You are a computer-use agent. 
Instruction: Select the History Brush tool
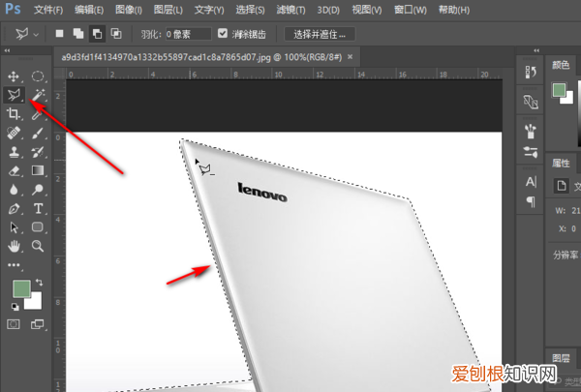click(38, 152)
